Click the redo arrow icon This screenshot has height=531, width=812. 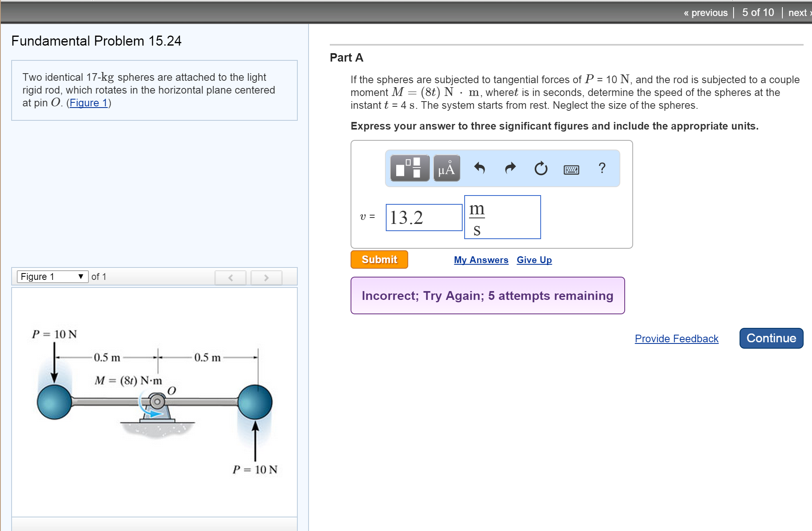pos(510,168)
